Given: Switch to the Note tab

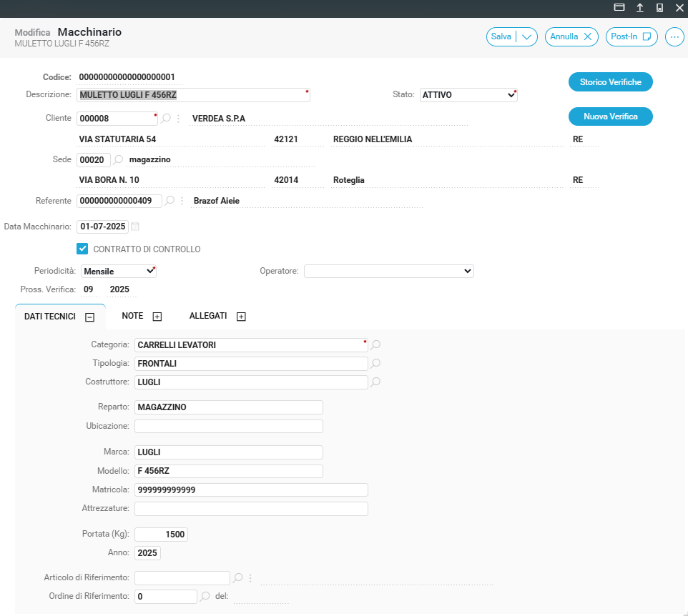Looking at the screenshot, I should [142, 316].
